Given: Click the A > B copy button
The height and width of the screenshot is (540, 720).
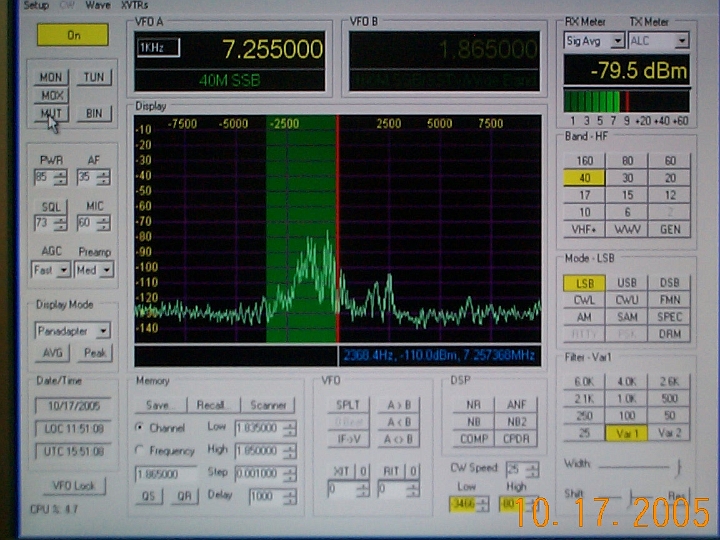Looking at the screenshot, I should tap(399, 405).
